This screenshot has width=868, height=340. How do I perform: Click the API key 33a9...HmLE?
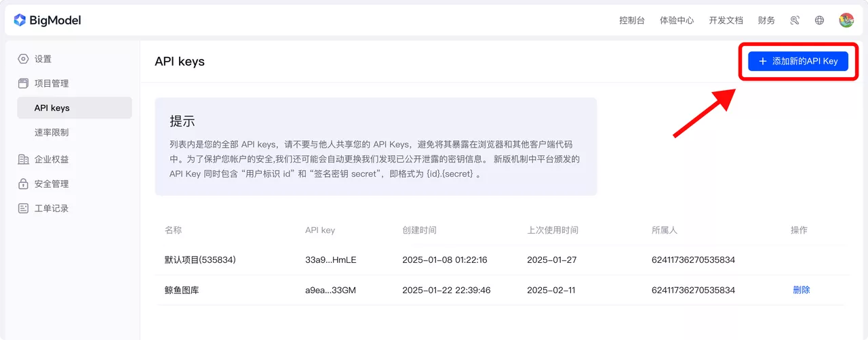(x=331, y=260)
